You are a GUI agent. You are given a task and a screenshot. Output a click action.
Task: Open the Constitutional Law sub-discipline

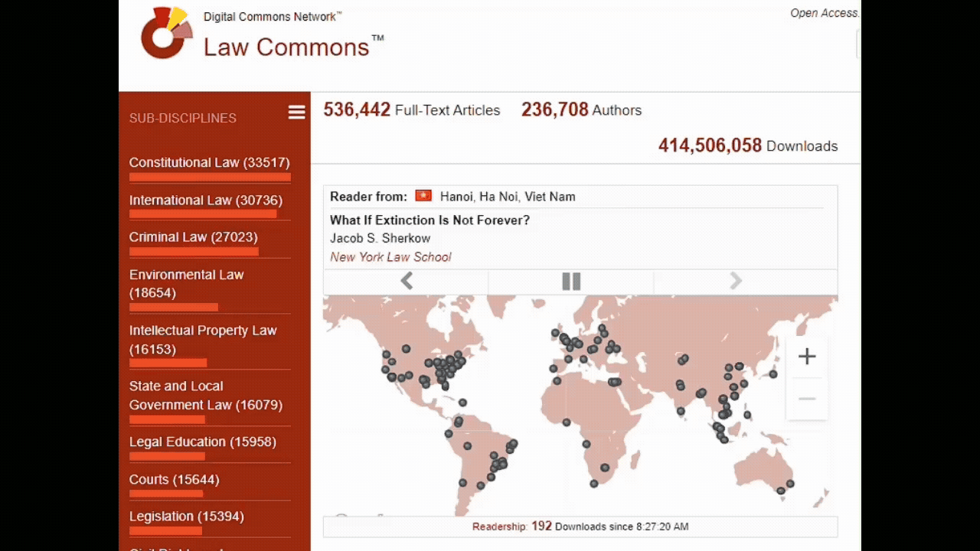click(209, 162)
